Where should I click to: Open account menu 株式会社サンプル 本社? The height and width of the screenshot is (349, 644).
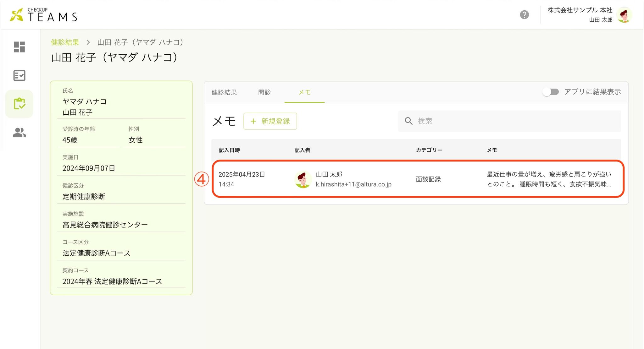pyautogui.click(x=580, y=10)
